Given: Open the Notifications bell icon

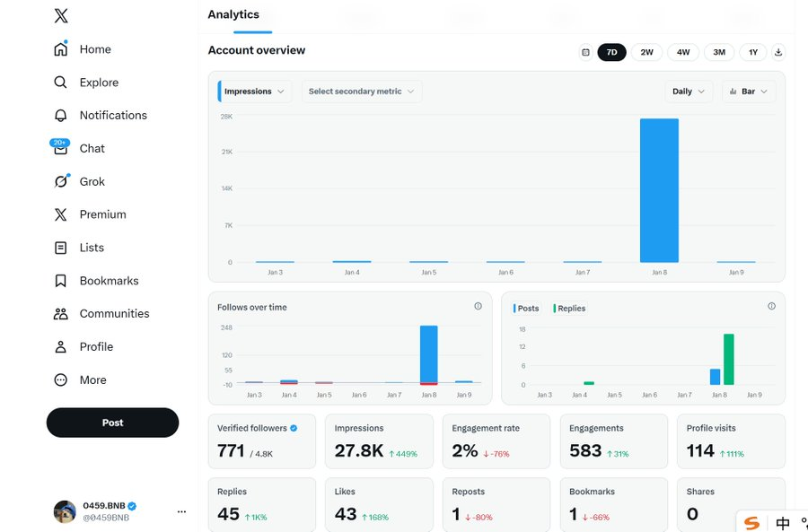Looking at the screenshot, I should (x=61, y=116).
